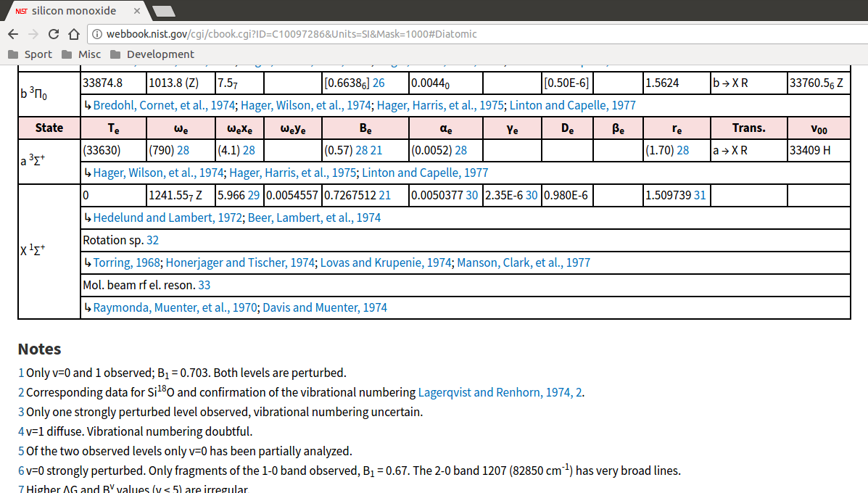This screenshot has width=868, height=493.
Task: Open Manson, Clark, et al., 1977 reference
Action: click(524, 262)
